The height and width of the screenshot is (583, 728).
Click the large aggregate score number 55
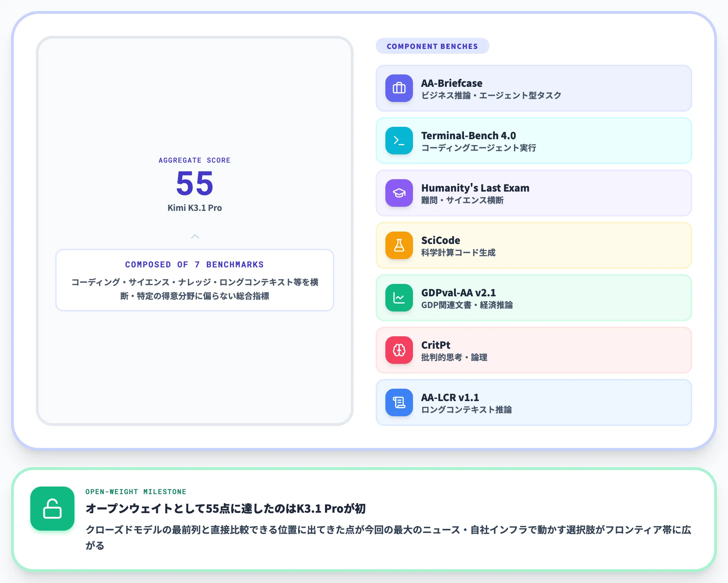[x=195, y=183]
